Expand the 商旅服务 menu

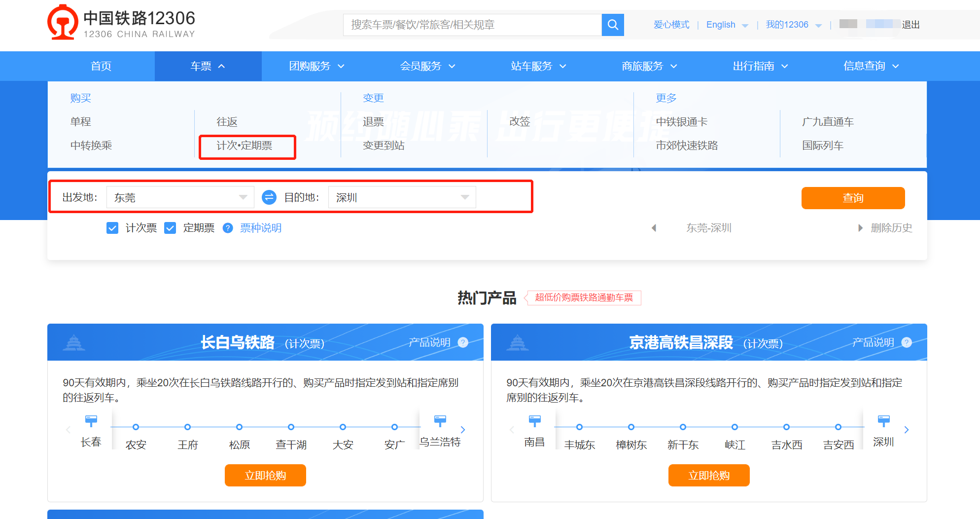[x=649, y=66]
